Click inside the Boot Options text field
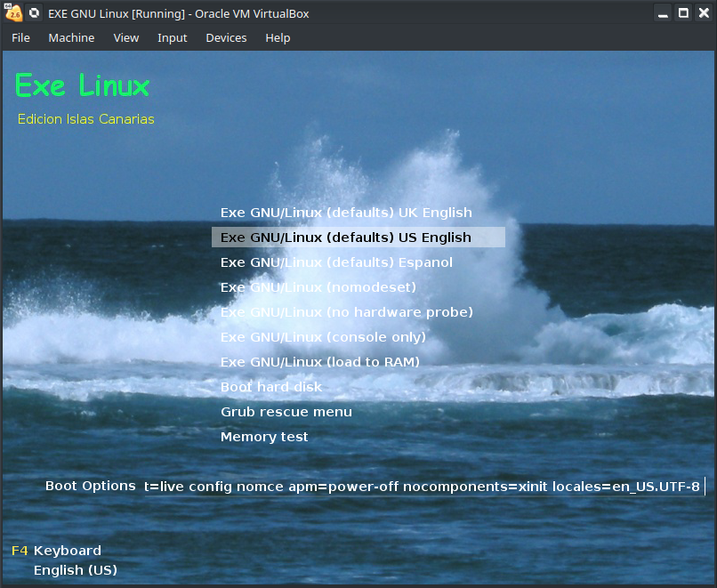717x588 pixels. pyautogui.click(x=423, y=486)
